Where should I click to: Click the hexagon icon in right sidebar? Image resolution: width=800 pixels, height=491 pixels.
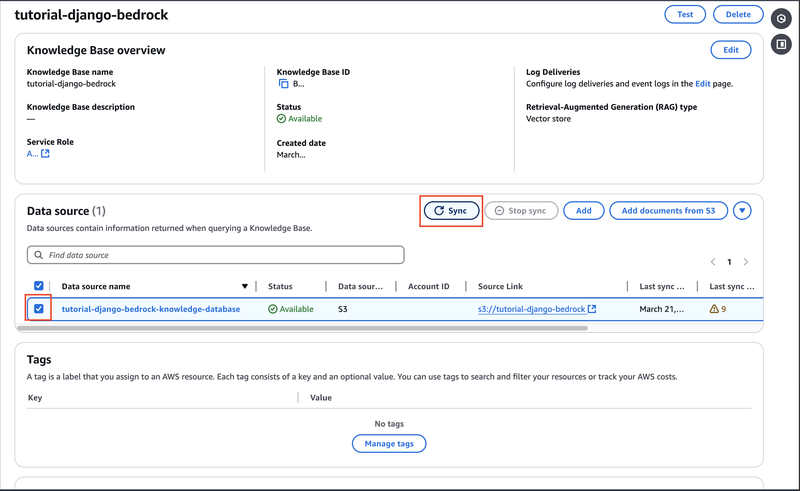(x=781, y=19)
